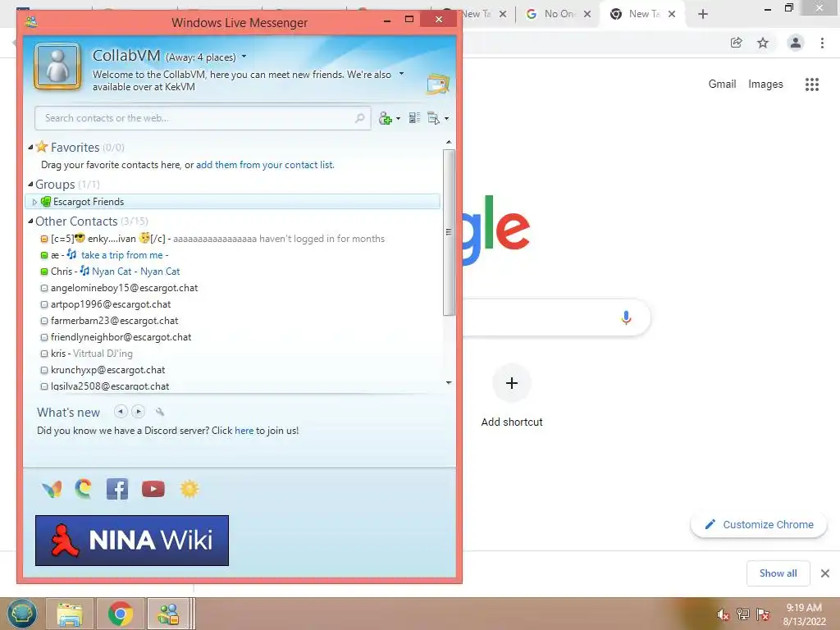Click the 'here' Discord link
840x630 pixels.
coord(244,431)
